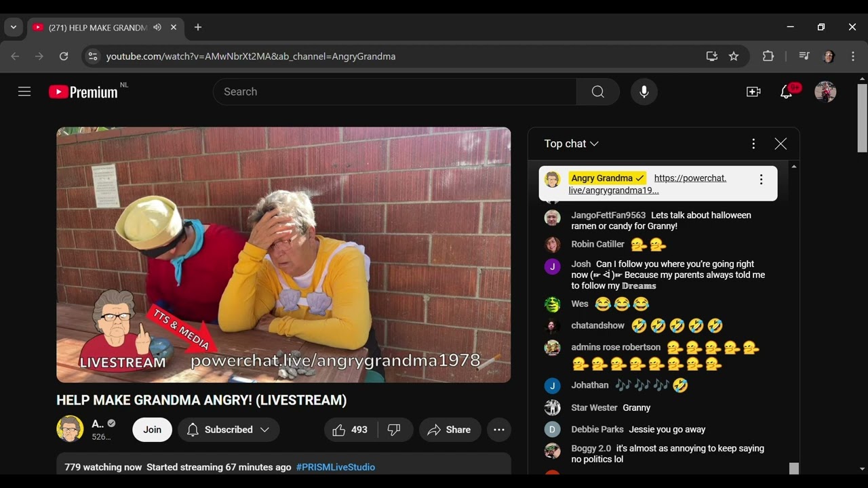The width and height of the screenshot is (868, 488).
Task: Select the browser address bar URL
Action: pos(251,56)
